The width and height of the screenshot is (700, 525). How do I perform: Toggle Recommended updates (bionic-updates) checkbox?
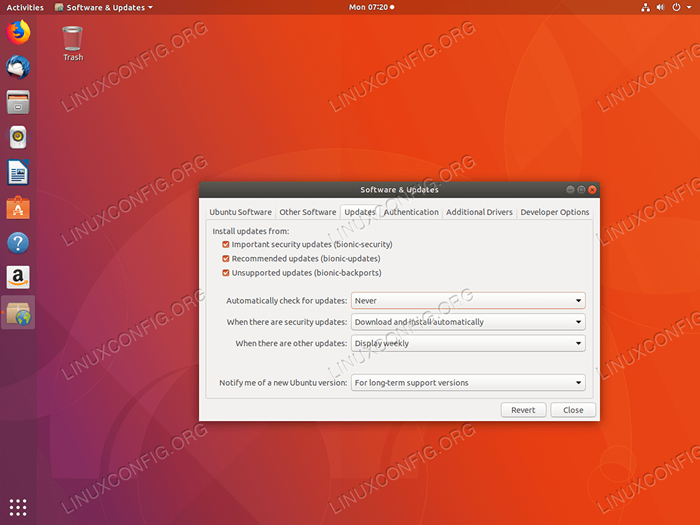(x=226, y=258)
